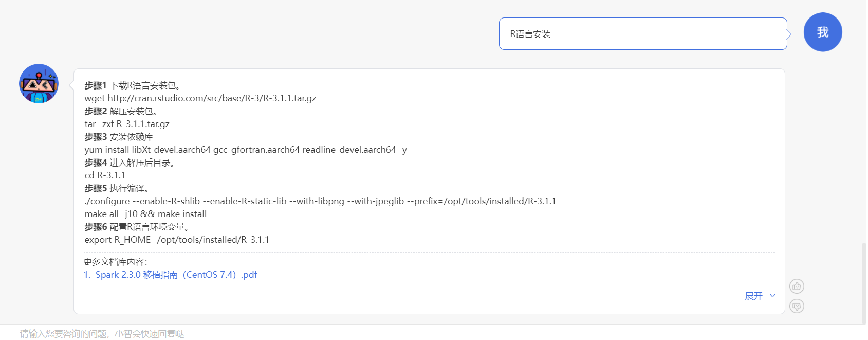Click the thumbs-down feedback icon
This screenshot has width=868, height=340.
click(x=797, y=307)
